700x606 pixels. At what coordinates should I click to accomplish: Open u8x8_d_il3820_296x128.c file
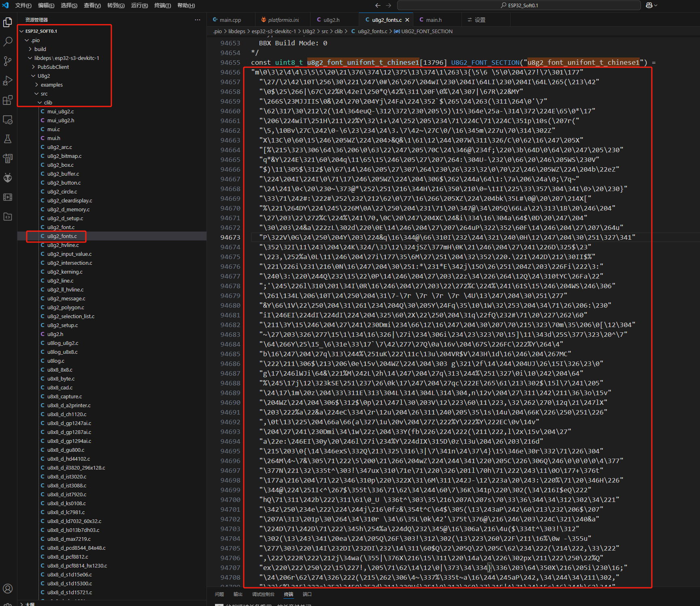point(112,468)
